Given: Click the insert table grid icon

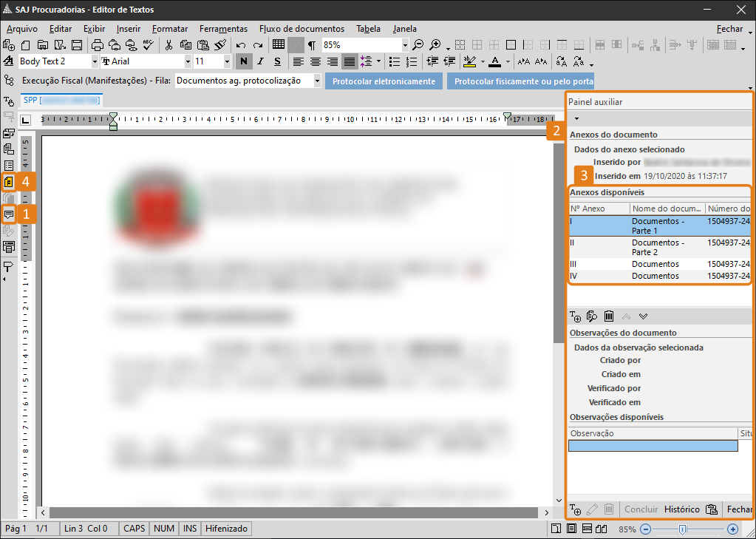Looking at the screenshot, I should pos(279,45).
